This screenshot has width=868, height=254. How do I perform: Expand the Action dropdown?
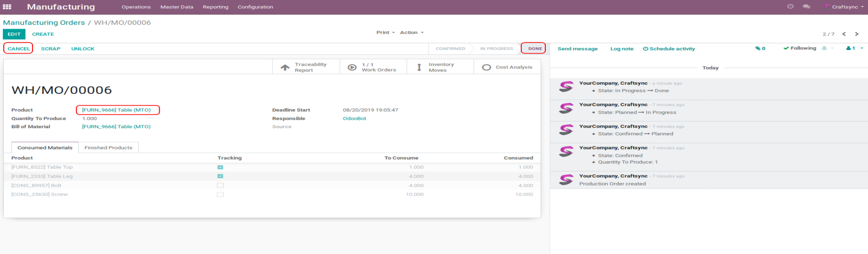tap(411, 33)
